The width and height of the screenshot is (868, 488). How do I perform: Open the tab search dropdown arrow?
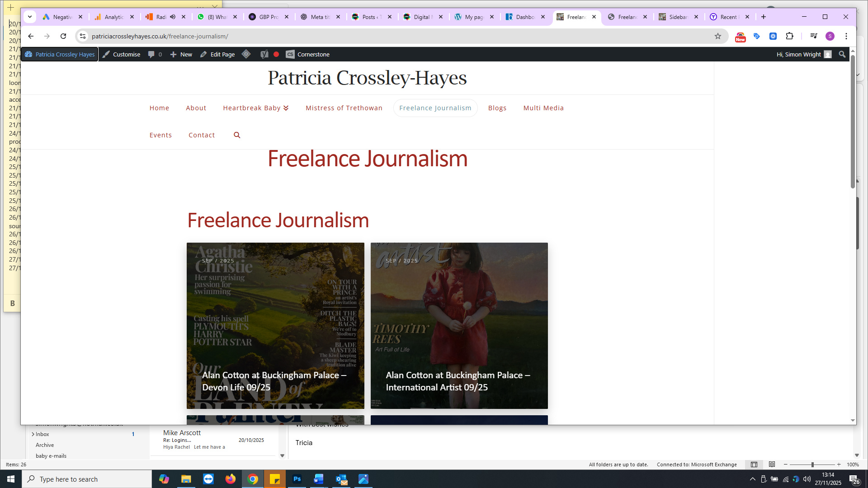tap(30, 17)
